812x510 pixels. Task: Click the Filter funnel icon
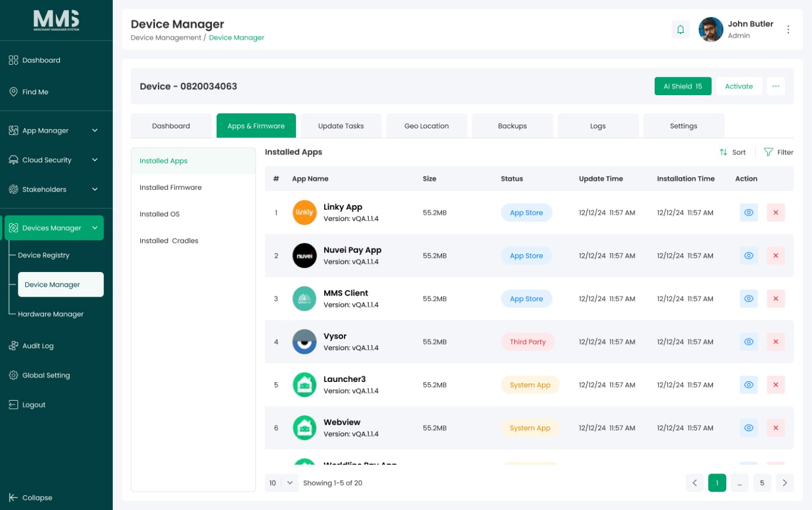[x=768, y=152]
